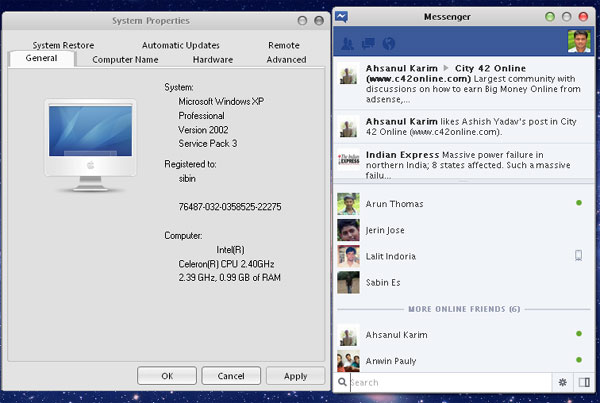
Task: Click the iMac computer image in System Properties
Action: tap(90, 145)
